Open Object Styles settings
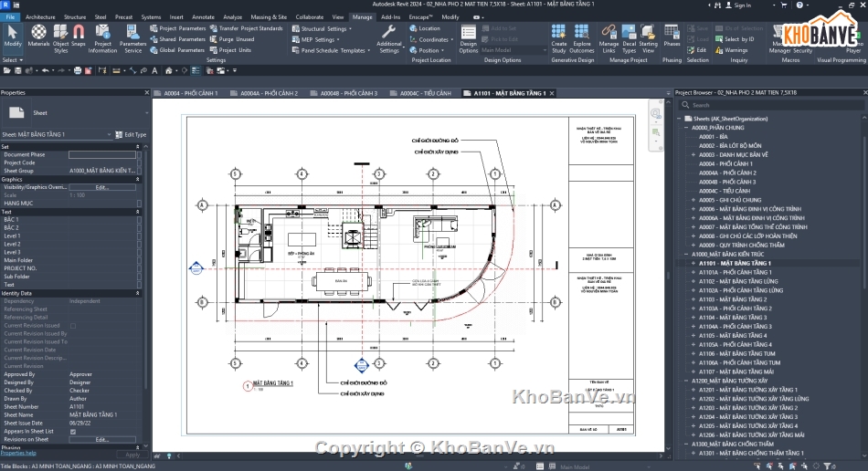This screenshot has width=868, height=471. click(x=61, y=38)
